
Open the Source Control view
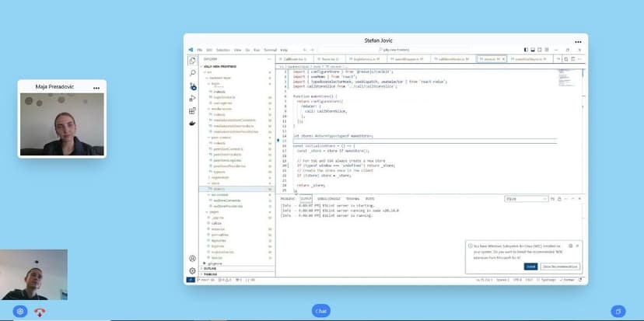(192, 85)
